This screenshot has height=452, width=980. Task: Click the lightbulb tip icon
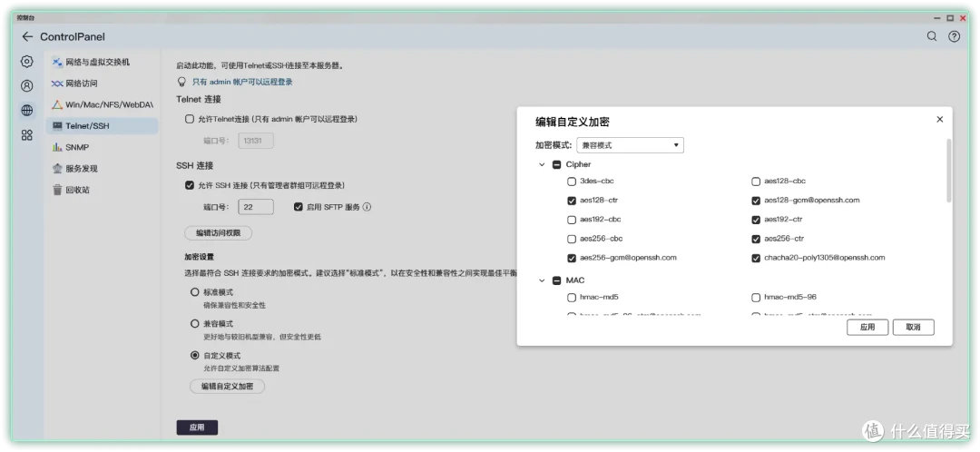point(181,82)
